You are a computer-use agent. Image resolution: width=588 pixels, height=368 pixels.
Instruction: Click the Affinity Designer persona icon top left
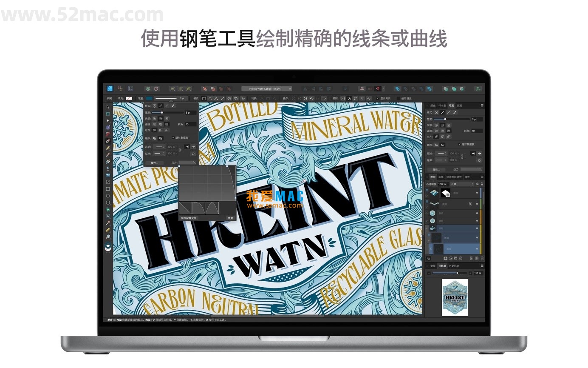pyautogui.click(x=110, y=88)
